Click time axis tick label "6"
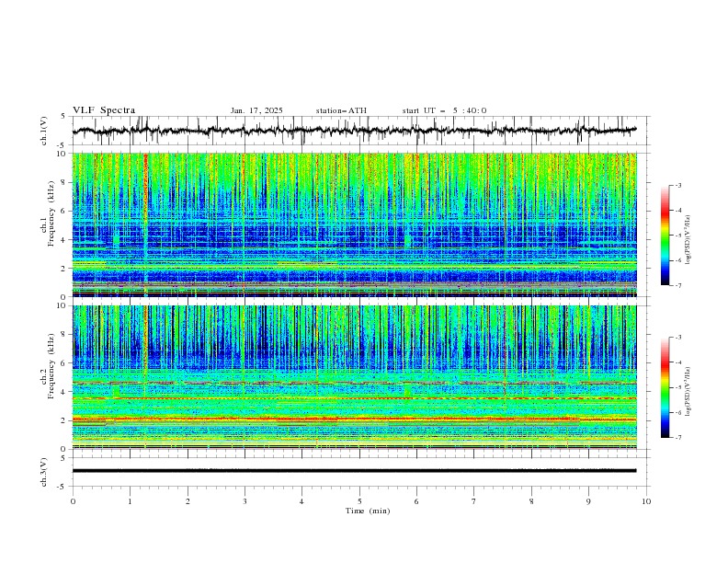 [x=416, y=501]
